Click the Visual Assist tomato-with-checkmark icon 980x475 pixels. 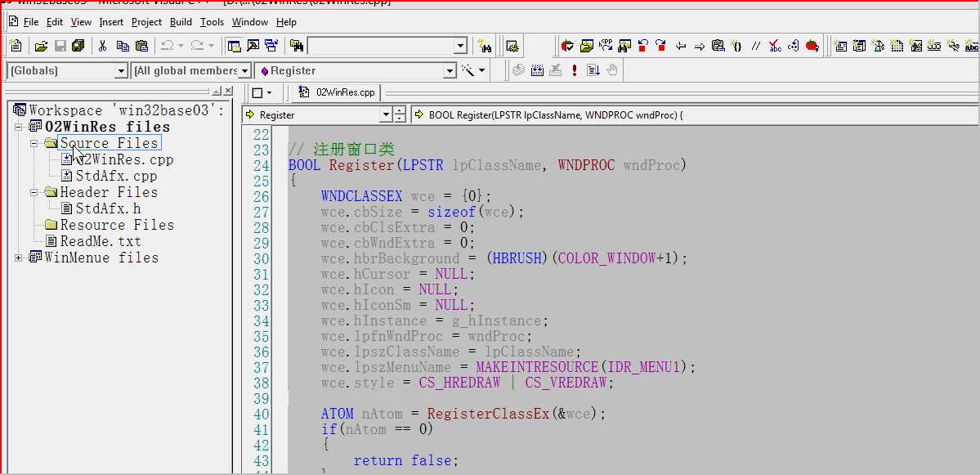click(x=567, y=46)
